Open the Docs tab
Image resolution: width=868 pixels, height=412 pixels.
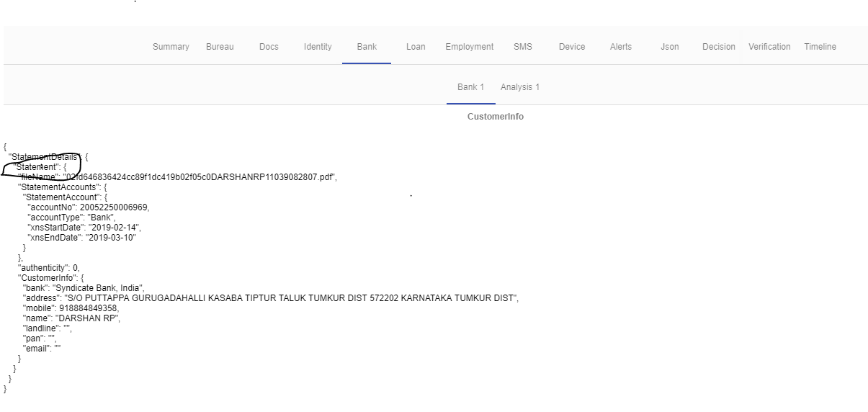pos(269,47)
